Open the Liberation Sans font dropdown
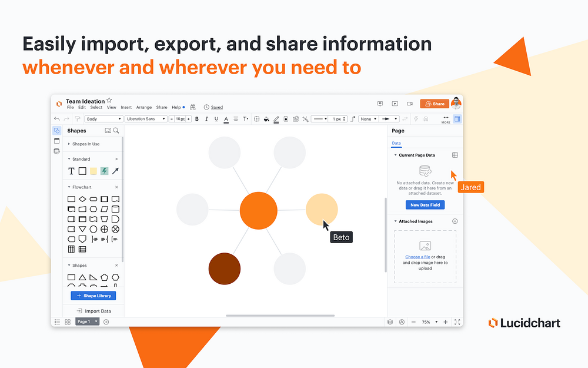588x368 pixels. point(145,119)
